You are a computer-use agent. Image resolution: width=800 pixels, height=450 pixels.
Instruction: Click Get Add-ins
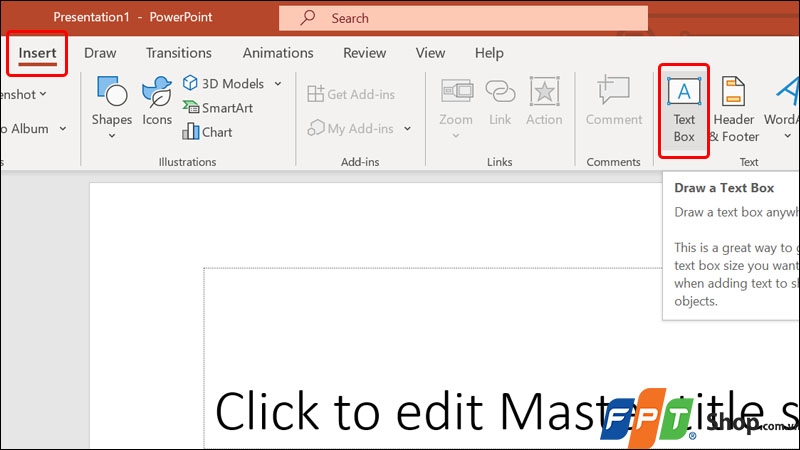pyautogui.click(x=351, y=94)
